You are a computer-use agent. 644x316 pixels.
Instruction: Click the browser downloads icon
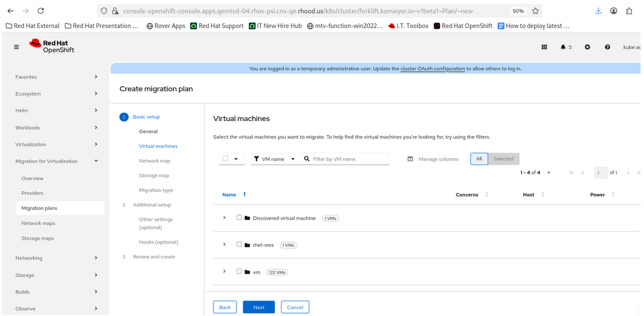pos(598,11)
